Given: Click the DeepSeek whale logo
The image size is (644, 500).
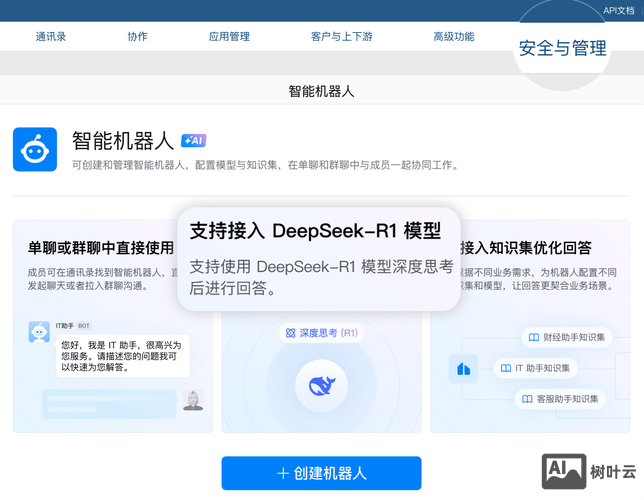Looking at the screenshot, I should pyautogui.click(x=321, y=386).
